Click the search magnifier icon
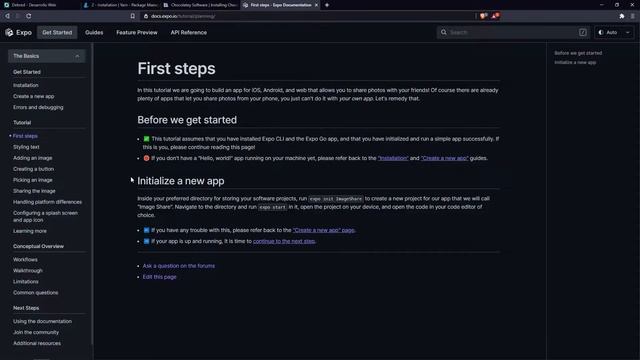 pos(444,32)
